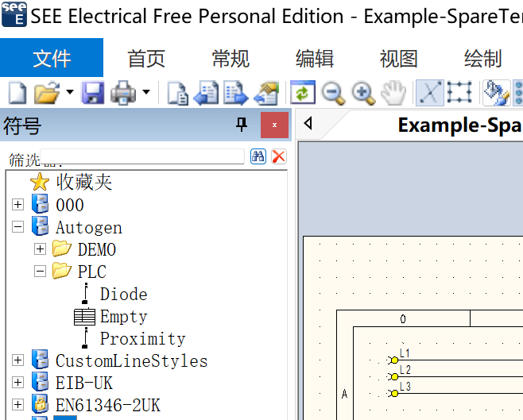Select the EN61346-2UK library
The width and height of the screenshot is (523, 420).
pyautogui.click(x=108, y=406)
